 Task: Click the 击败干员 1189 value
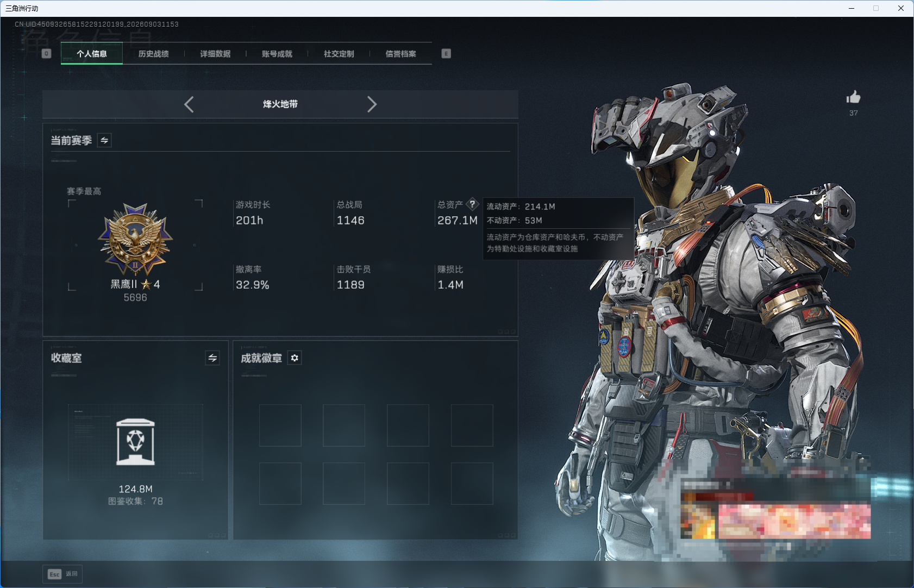[x=350, y=285]
